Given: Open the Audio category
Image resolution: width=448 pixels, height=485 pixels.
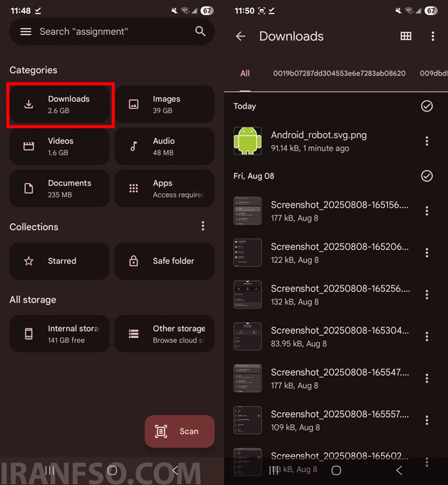Looking at the screenshot, I should point(164,146).
